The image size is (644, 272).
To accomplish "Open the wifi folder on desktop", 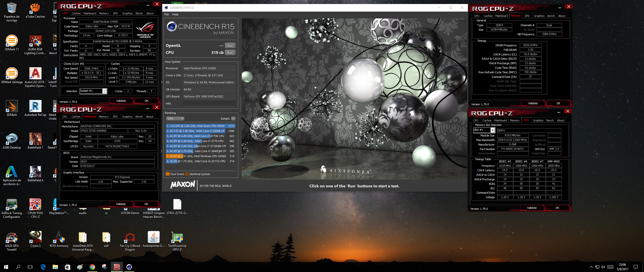I will point(106,239).
